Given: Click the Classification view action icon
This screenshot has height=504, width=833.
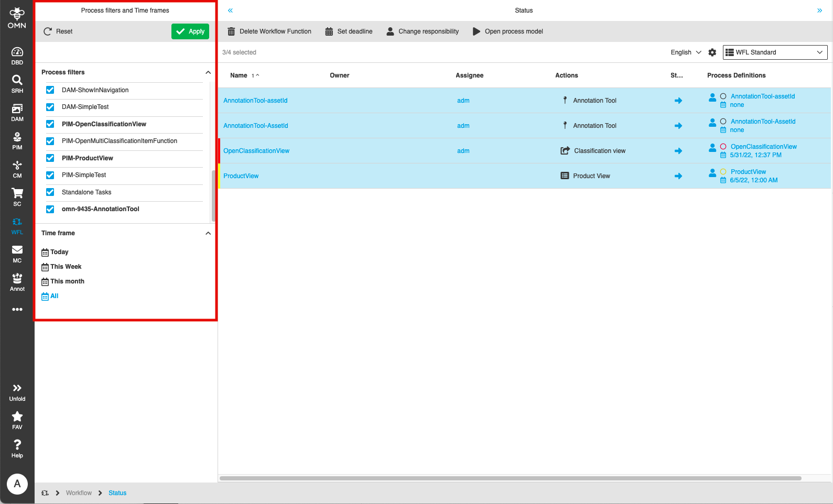Looking at the screenshot, I should coord(565,151).
